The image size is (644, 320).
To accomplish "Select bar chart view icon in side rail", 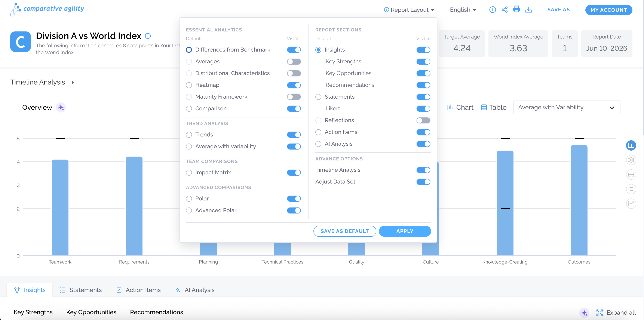I will pyautogui.click(x=631, y=145).
